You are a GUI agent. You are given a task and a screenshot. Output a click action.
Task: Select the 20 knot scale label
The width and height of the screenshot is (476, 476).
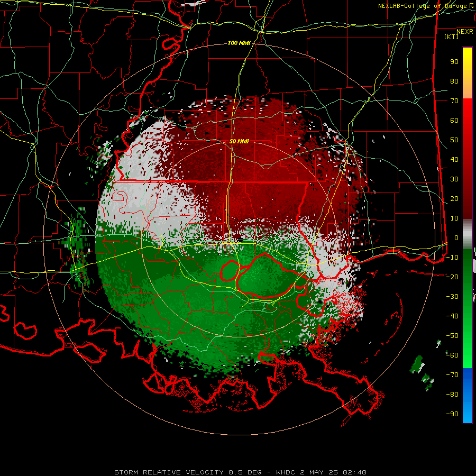coord(454,198)
